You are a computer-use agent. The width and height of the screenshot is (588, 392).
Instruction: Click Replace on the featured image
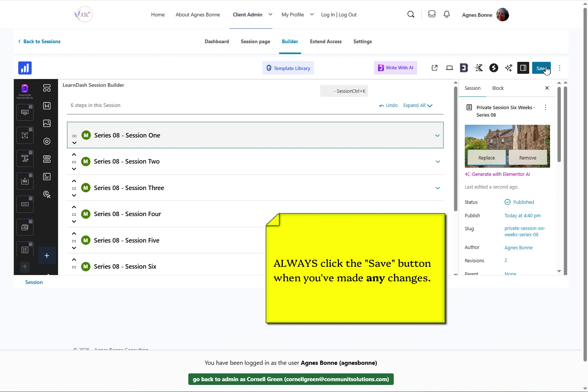pyautogui.click(x=486, y=158)
